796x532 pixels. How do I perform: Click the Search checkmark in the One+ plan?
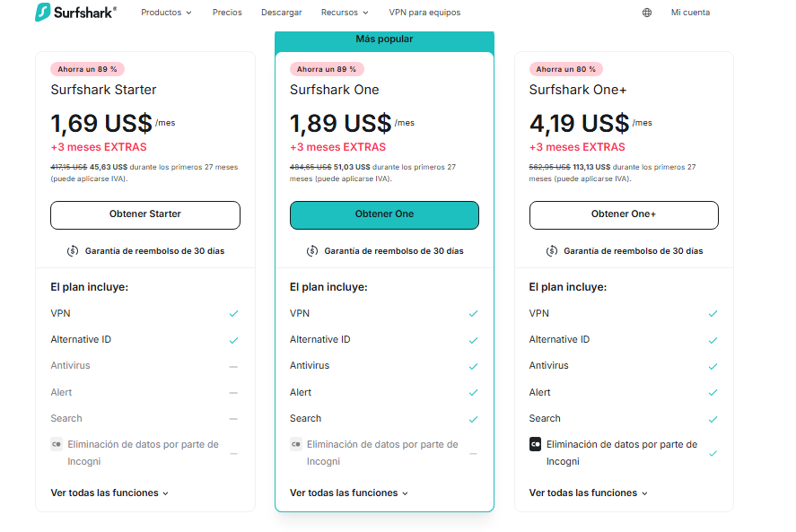point(713,419)
